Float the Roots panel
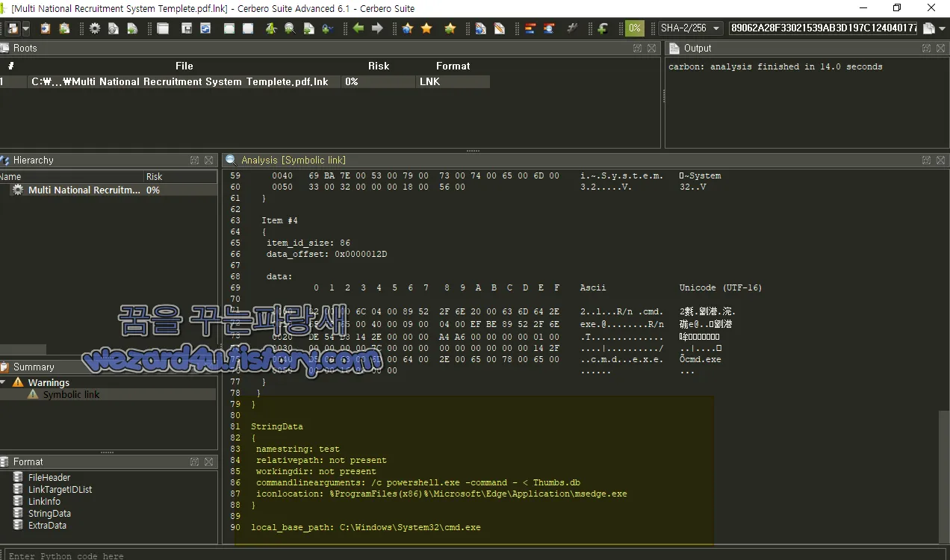 (x=637, y=48)
